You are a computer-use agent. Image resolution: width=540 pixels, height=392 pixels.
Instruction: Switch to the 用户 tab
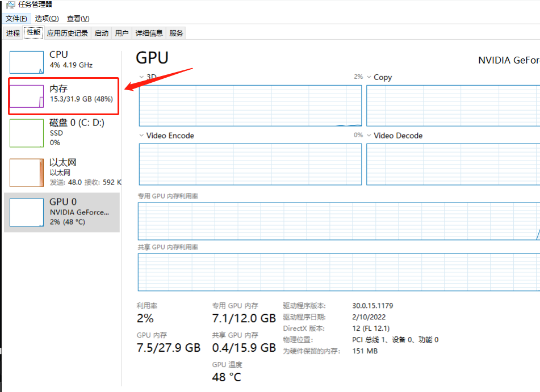(122, 33)
